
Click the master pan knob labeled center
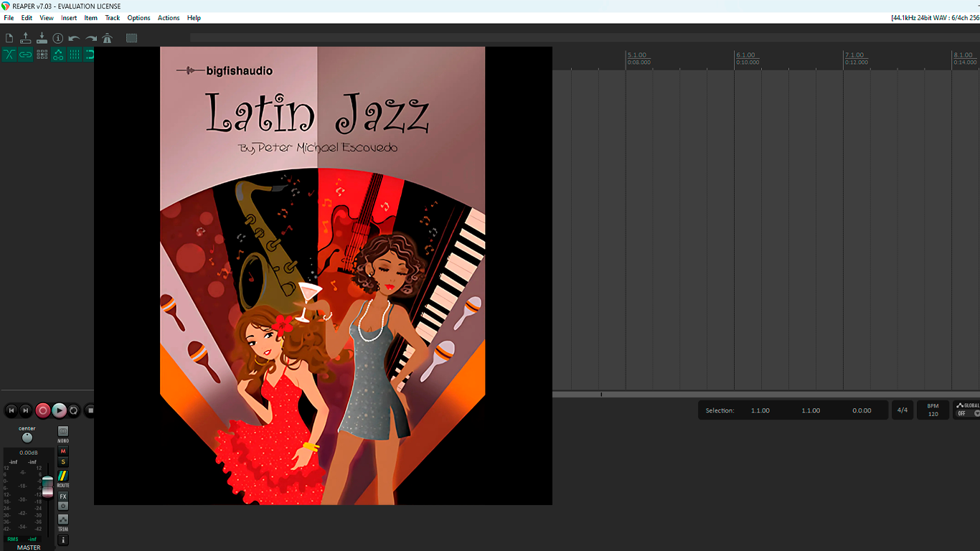tap(27, 438)
